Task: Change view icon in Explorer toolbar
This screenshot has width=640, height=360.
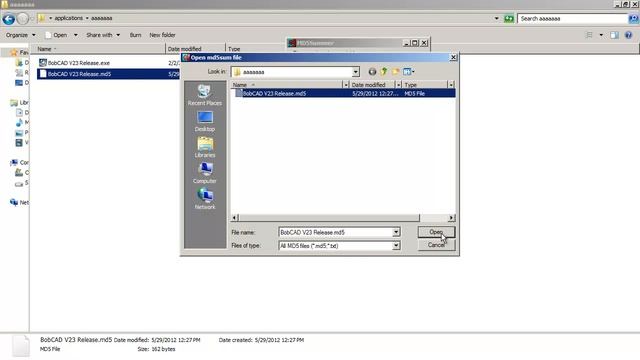Action: (589, 35)
